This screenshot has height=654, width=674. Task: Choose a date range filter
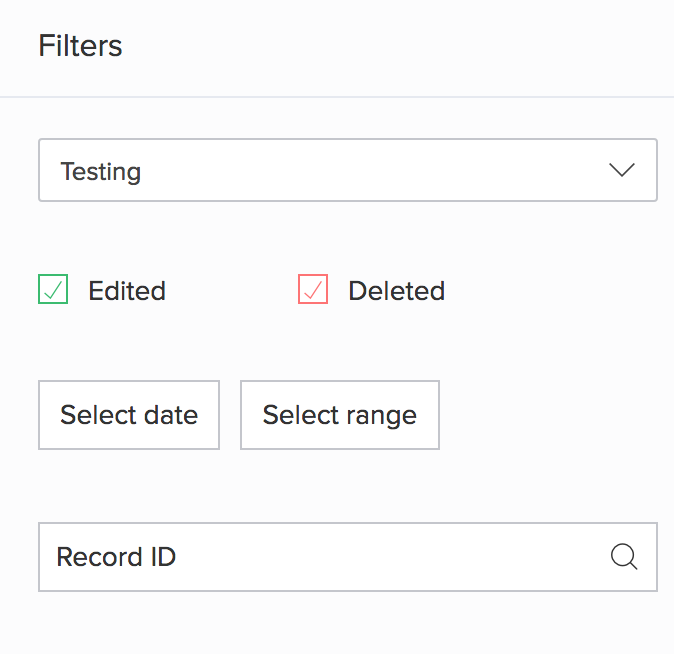tap(339, 415)
